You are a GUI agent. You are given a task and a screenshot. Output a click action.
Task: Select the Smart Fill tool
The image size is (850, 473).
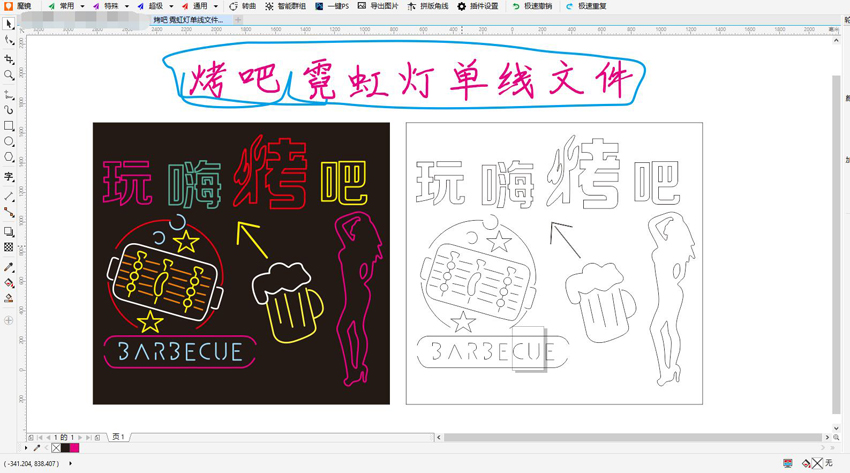tap(9, 298)
